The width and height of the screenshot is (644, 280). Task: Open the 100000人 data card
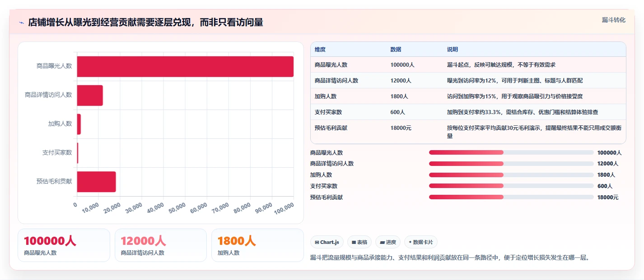tap(64, 245)
